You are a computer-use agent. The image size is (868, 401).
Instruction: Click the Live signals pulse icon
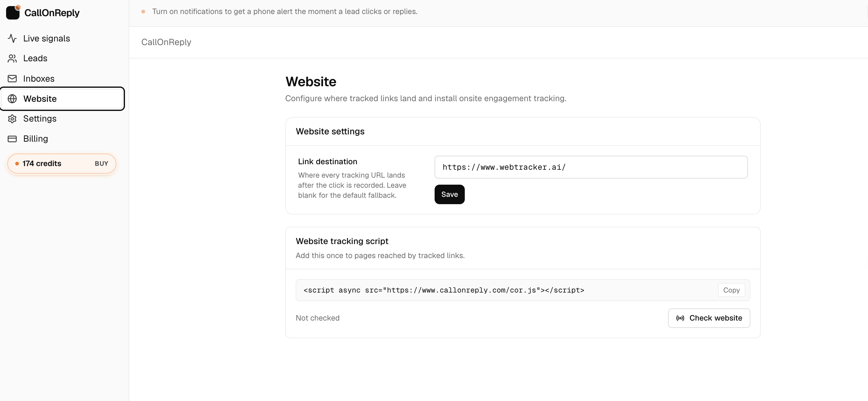[x=12, y=38]
